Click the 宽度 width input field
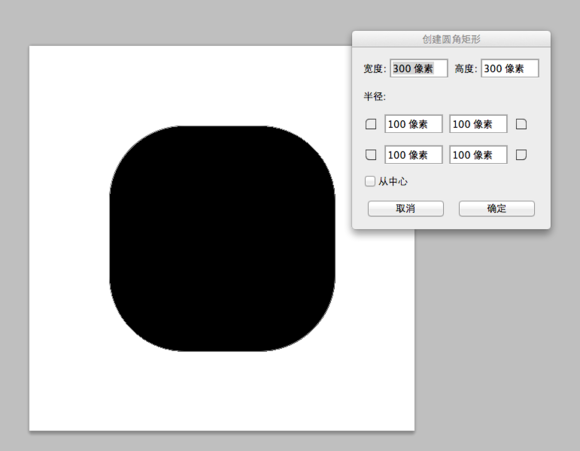 (x=419, y=68)
